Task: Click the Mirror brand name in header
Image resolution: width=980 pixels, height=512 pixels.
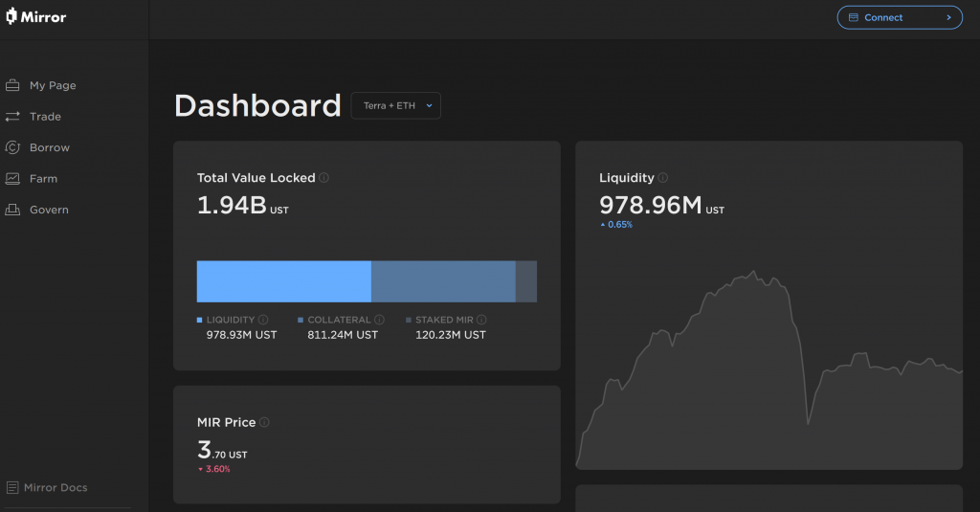Action: [43, 17]
